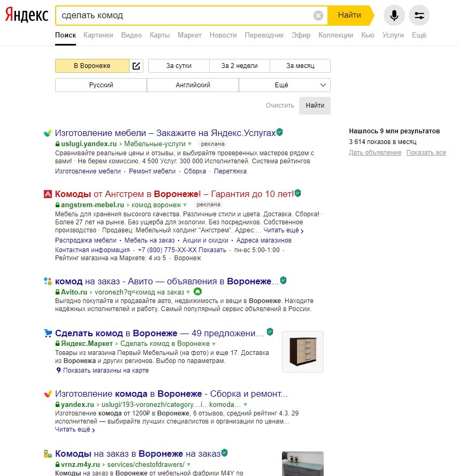This screenshot has height=476, width=458.
Task: Click the green shield badge on Изготовление мебели result
Action: click(x=280, y=132)
